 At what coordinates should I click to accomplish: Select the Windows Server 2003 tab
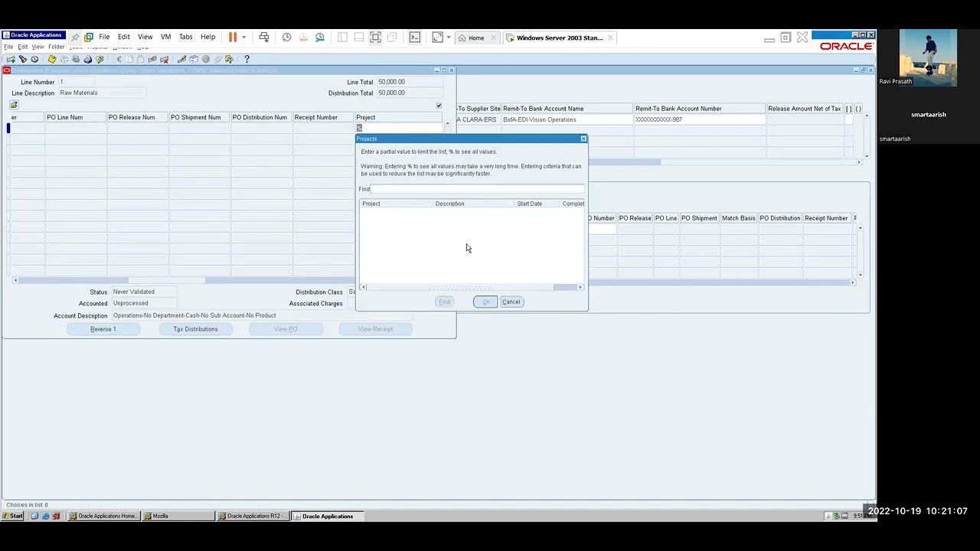[x=560, y=37]
